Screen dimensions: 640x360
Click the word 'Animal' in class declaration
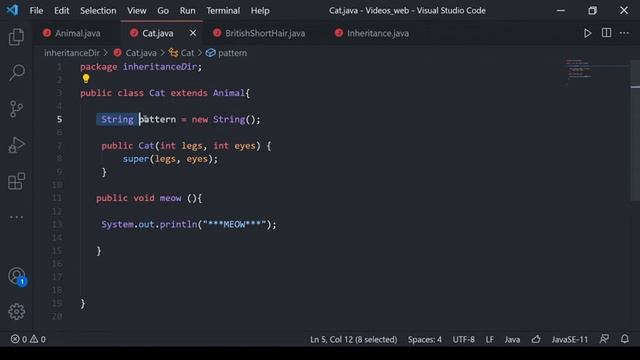click(229, 93)
